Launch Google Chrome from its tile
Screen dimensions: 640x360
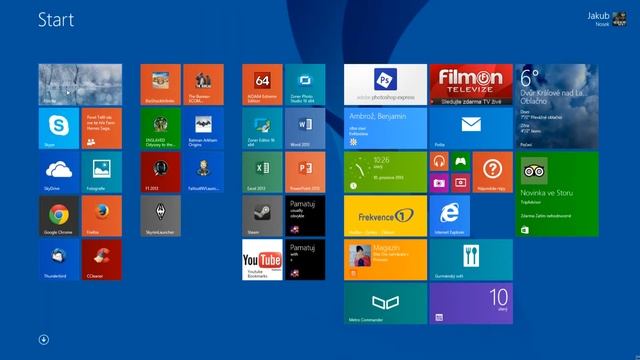tap(59, 216)
